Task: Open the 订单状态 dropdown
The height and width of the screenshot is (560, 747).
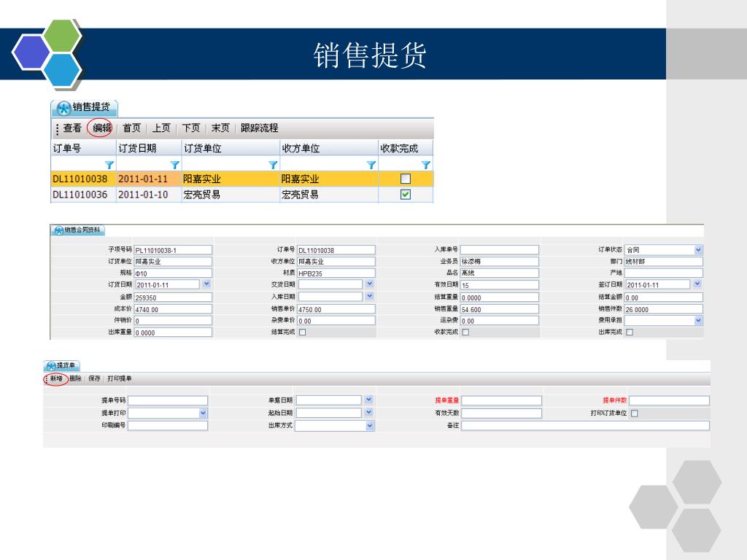Action: (x=698, y=249)
